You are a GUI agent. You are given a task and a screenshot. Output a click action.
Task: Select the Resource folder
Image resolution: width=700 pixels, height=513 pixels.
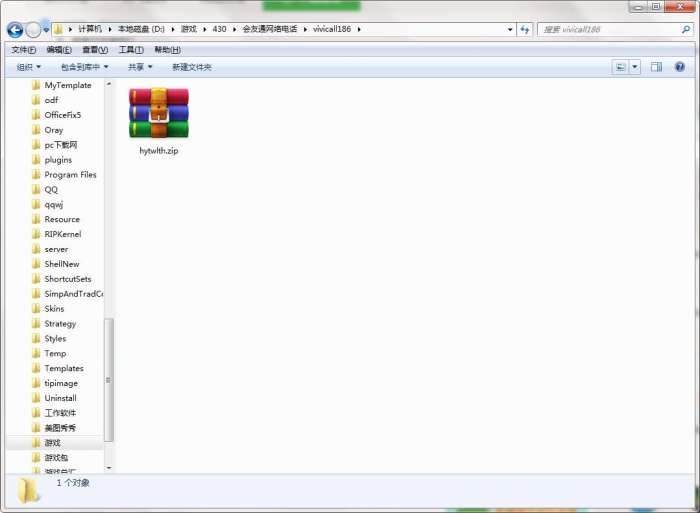(62, 219)
